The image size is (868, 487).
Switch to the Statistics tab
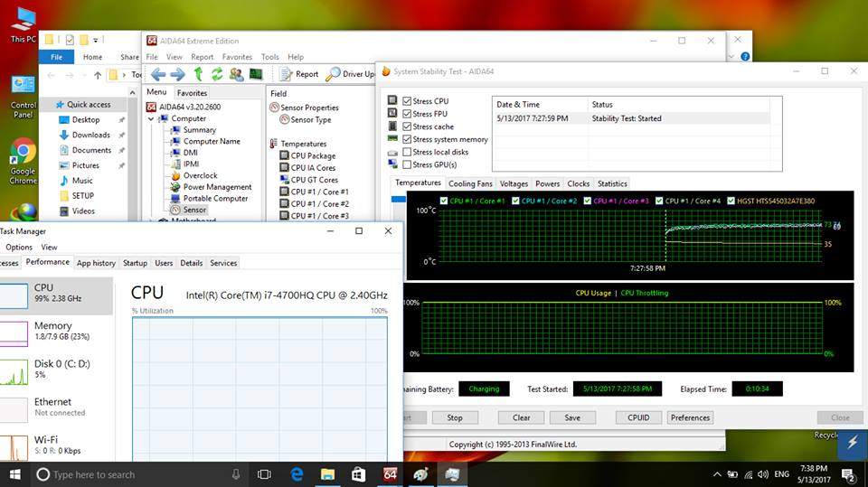pos(612,183)
